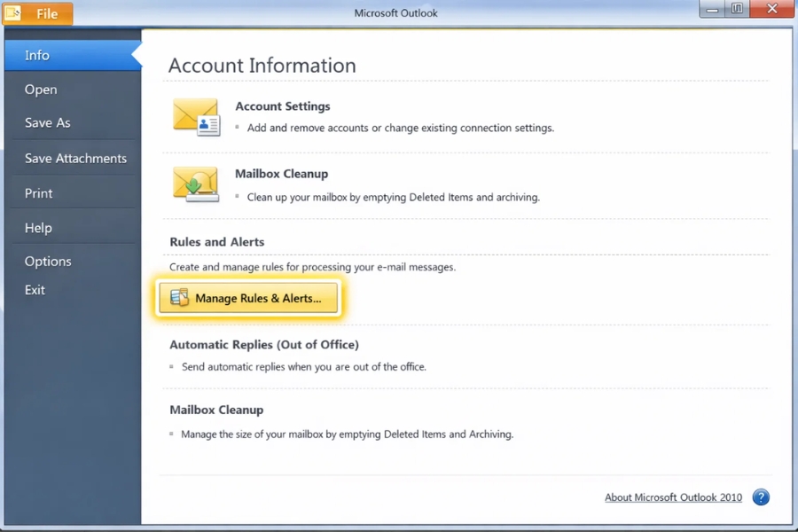The height and width of the screenshot is (532, 798).
Task: Click the blue Help question mark icon
Action: (x=761, y=497)
